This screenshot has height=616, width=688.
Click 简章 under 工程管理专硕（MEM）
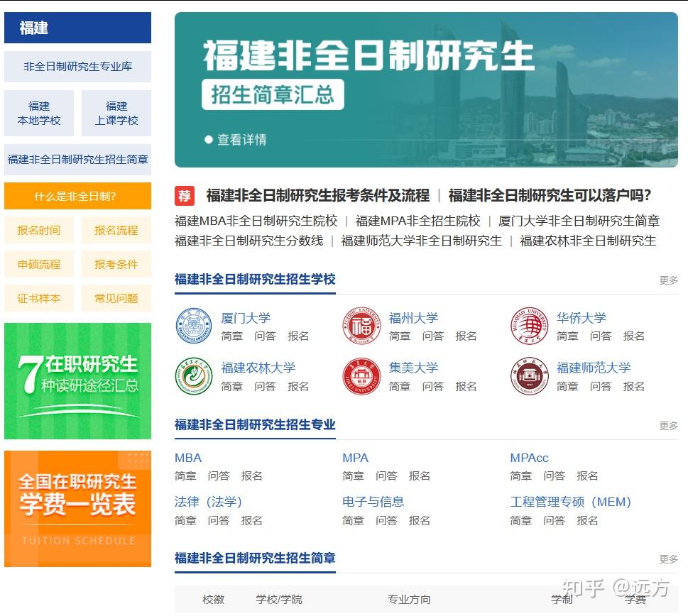[521, 521]
